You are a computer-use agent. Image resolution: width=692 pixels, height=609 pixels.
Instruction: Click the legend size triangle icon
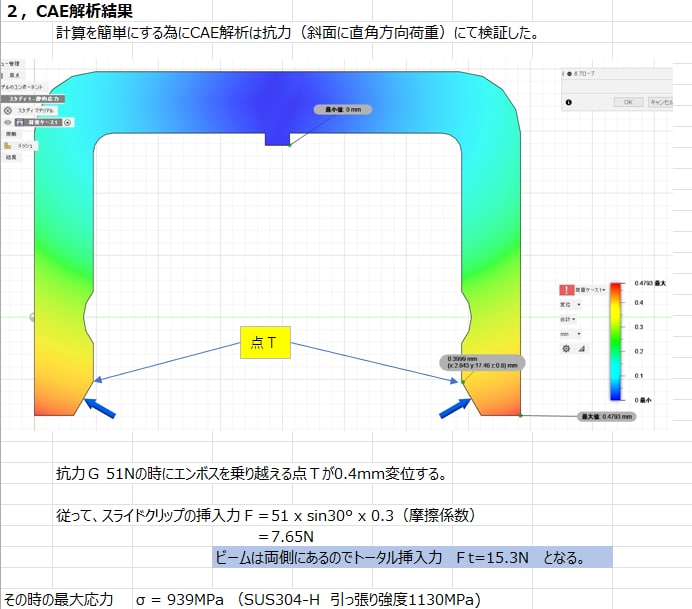pyautogui.click(x=582, y=349)
